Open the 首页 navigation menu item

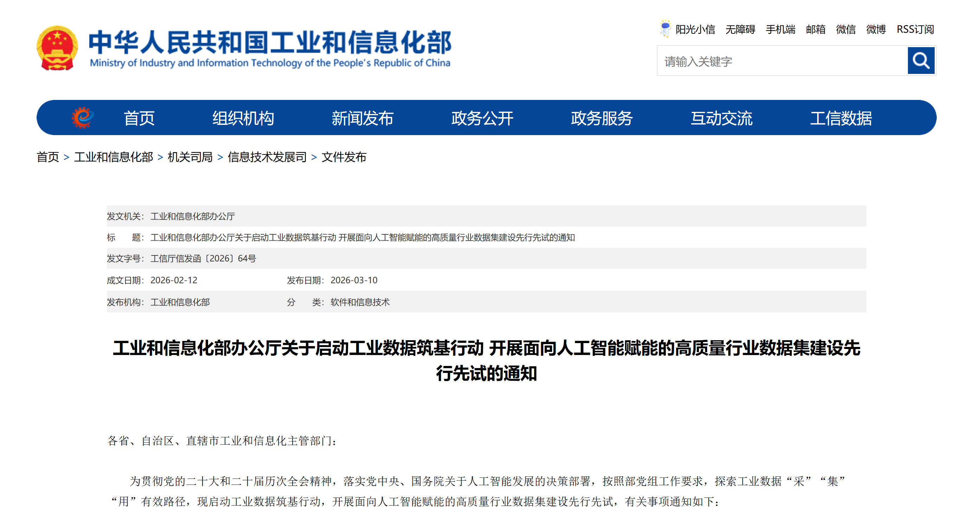139,118
